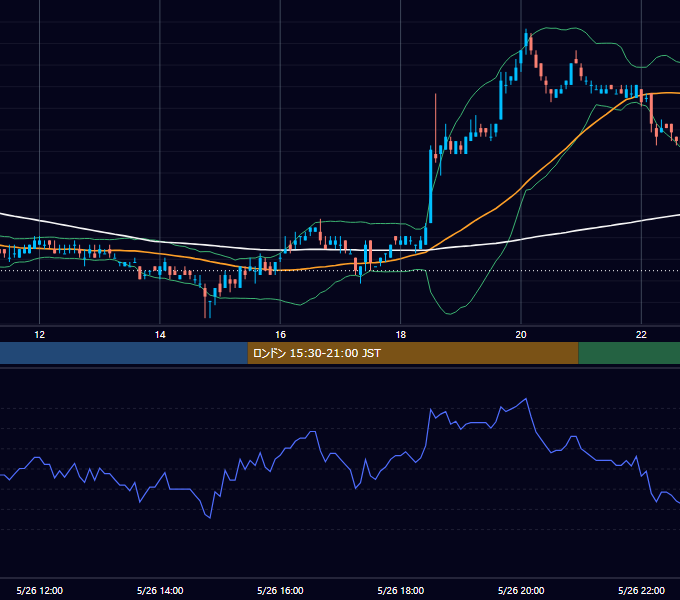
Task: Click the date label 5/26 12:00
Action: pos(39,590)
